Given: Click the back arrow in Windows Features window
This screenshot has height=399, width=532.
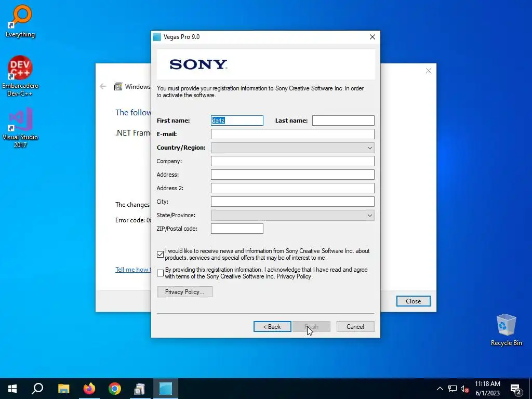Looking at the screenshot, I should [103, 86].
